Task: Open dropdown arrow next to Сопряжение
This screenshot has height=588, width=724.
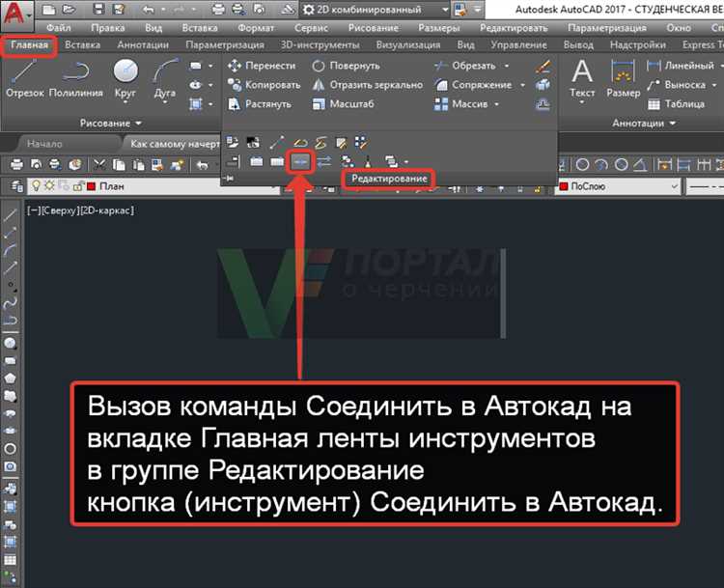Action: [x=522, y=86]
